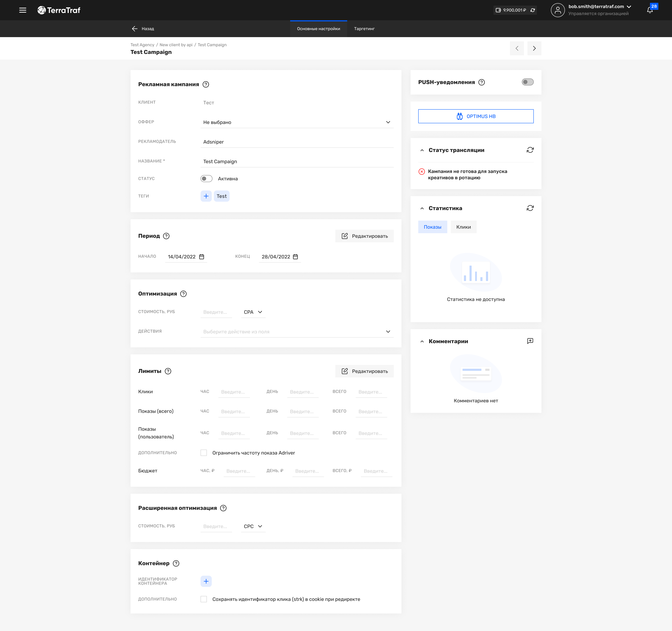672x631 pixels.
Task: Focus Оптимизация Стоимость input
Action: coord(216,312)
